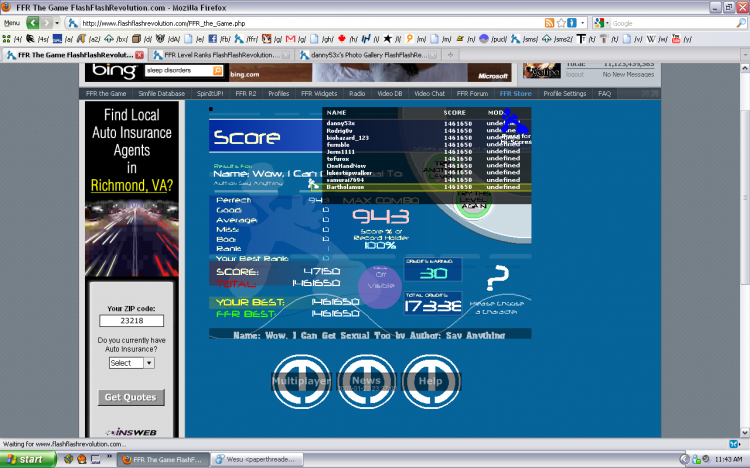
Task: Open the /l/ star bookmark
Action: click(392, 39)
